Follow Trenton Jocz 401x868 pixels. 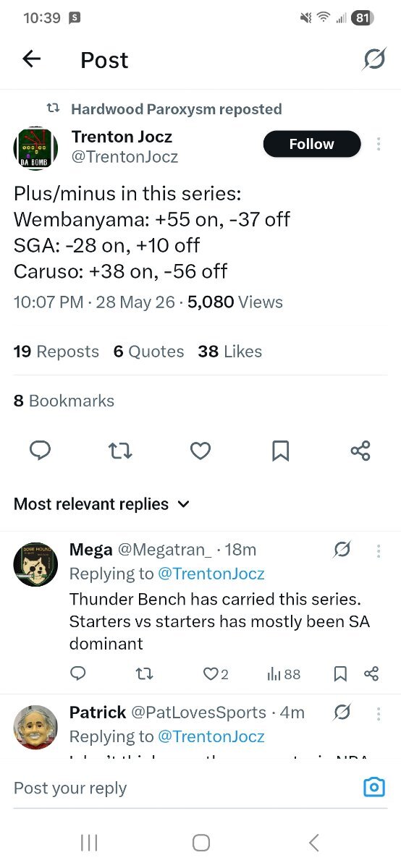tap(312, 144)
